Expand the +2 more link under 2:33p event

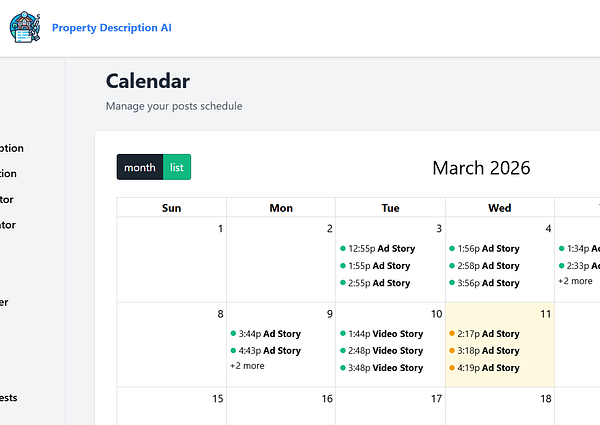click(x=575, y=281)
